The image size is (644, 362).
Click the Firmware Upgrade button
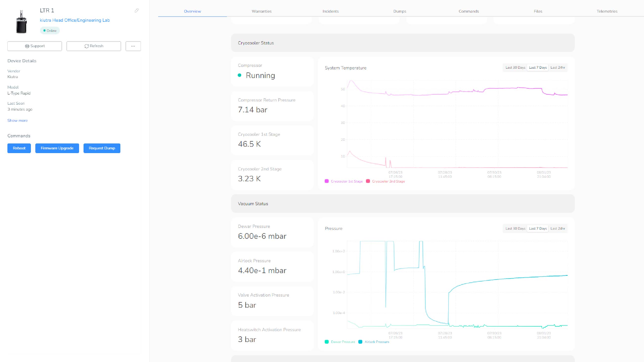[x=57, y=148]
